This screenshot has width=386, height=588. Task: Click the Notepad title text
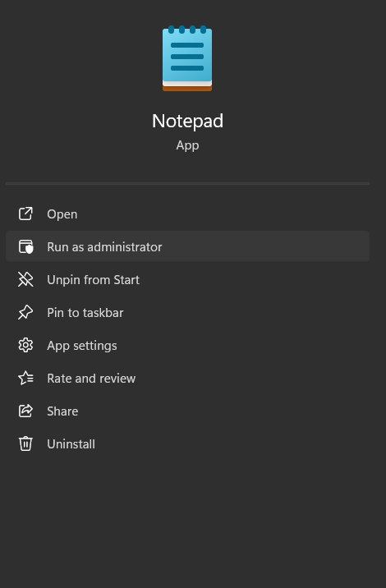tap(187, 121)
